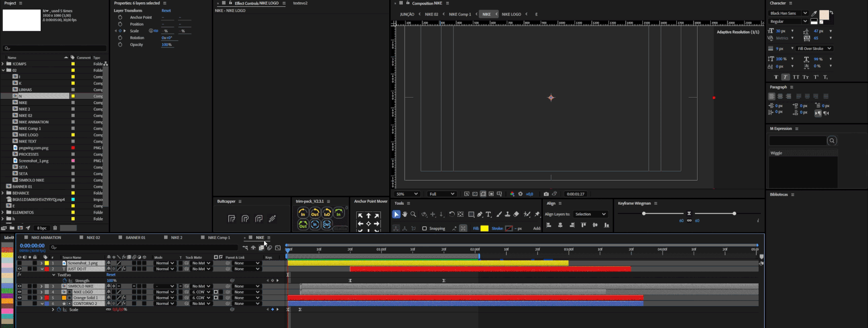Open viewer magnification 50% dropdown
868x328 pixels.
(x=407, y=194)
